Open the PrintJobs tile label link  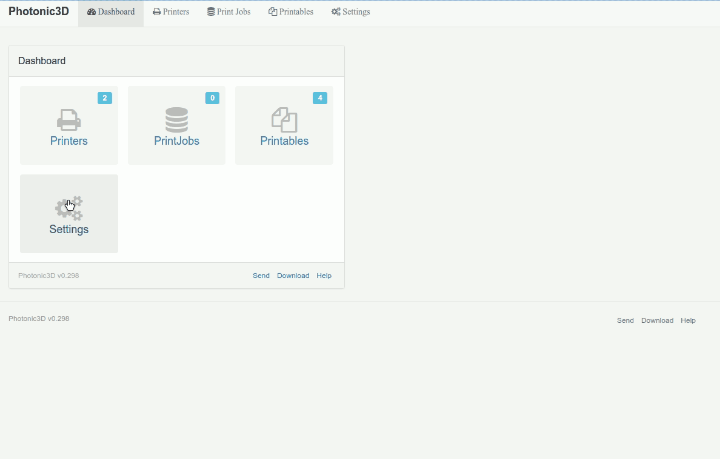coord(177,141)
